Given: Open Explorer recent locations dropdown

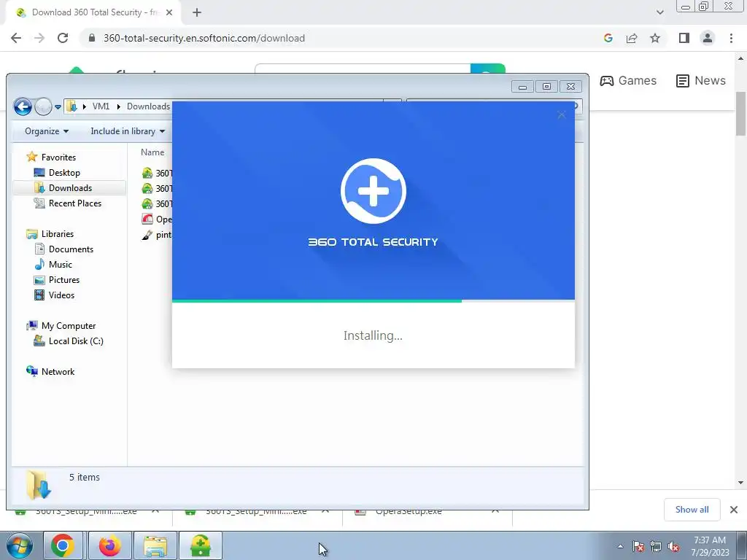Looking at the screenshot, I should coord(58,106).
